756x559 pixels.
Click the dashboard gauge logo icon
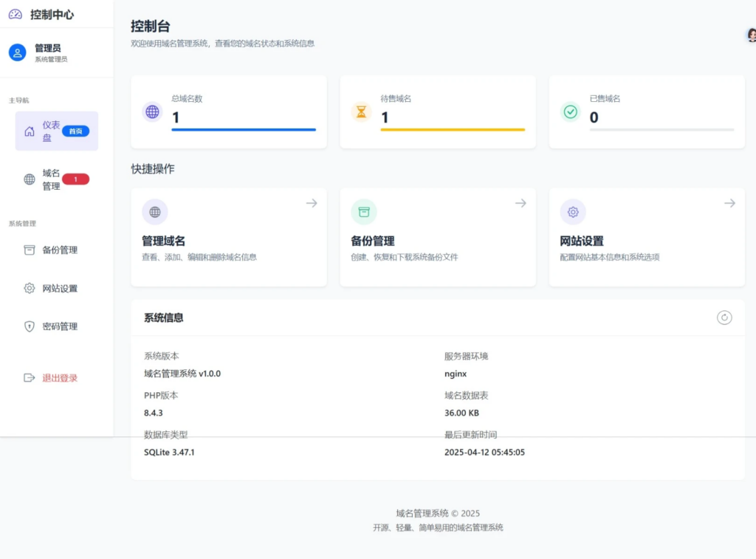point(16,14)
